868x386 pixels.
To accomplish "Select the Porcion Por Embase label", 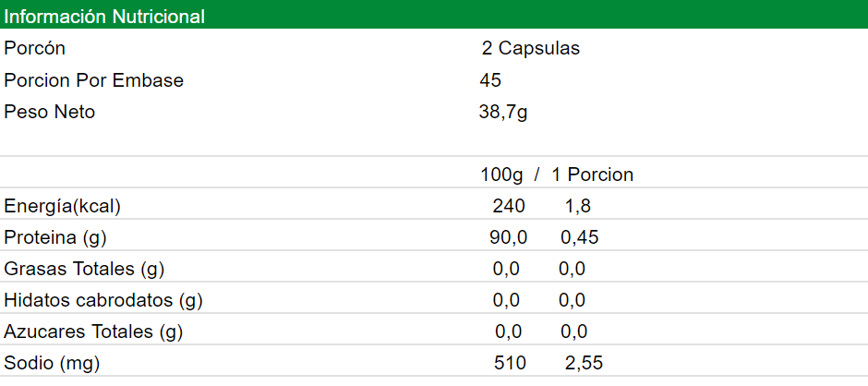I will (x=94, y=80).
